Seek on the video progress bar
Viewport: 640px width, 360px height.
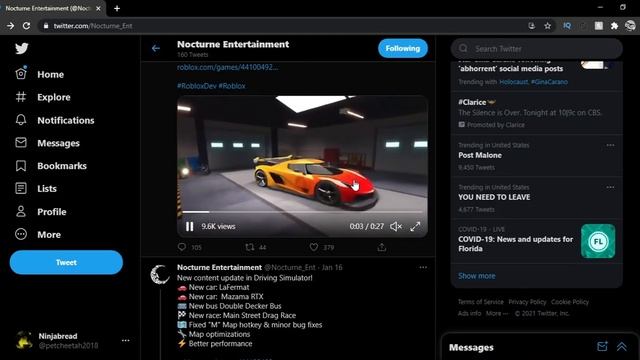[302, 212]
